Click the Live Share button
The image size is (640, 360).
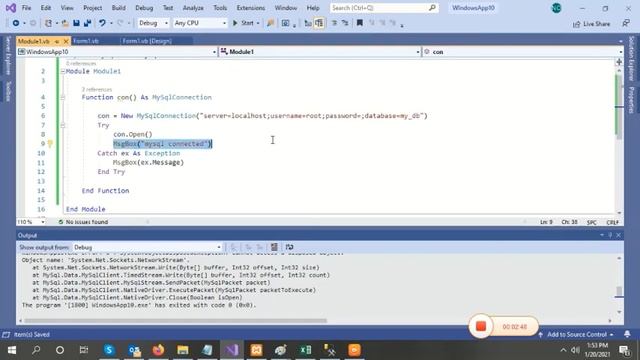coord(591,24)
